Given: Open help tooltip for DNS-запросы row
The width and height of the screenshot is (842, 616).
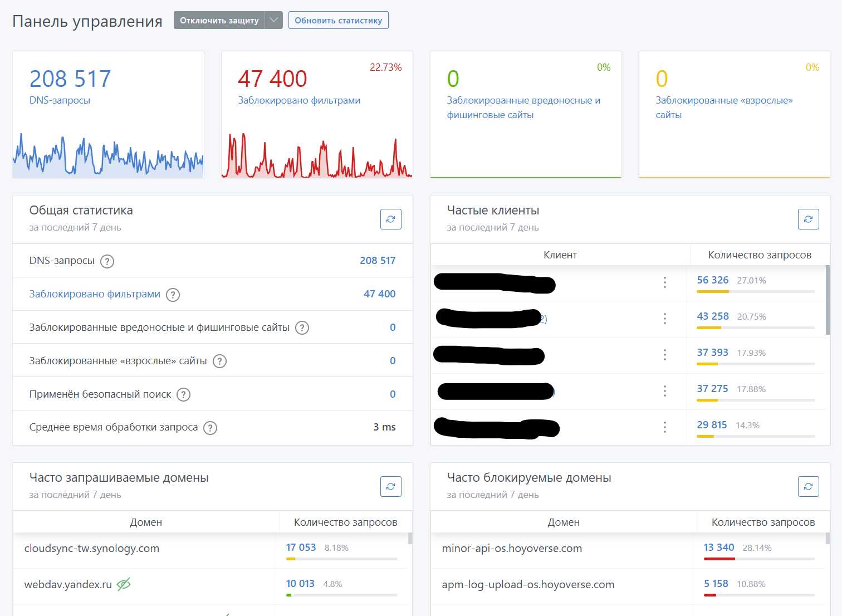Looking at the screenshot, I should pos(107,261).
